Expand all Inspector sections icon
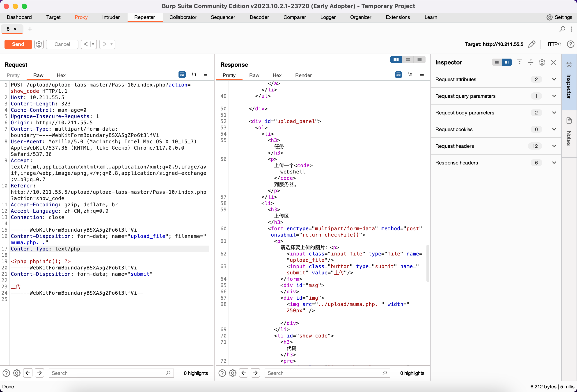This screenshot has width=577, height=392. click(519, 62)
